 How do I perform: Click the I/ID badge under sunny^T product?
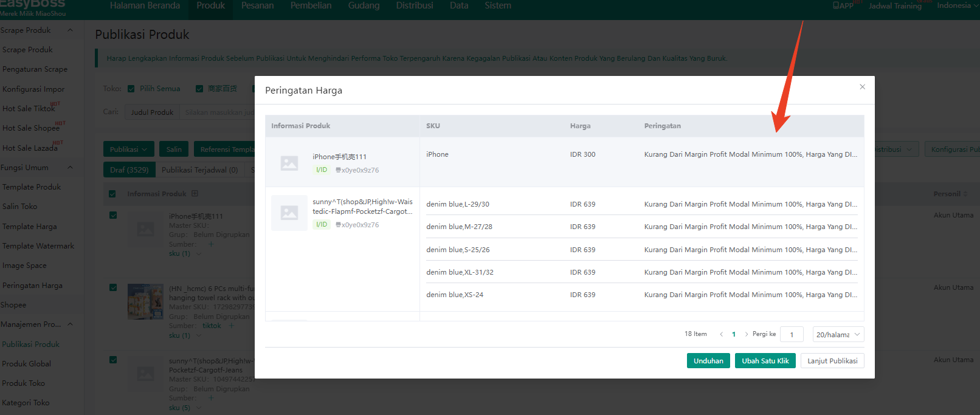[322, 225]
